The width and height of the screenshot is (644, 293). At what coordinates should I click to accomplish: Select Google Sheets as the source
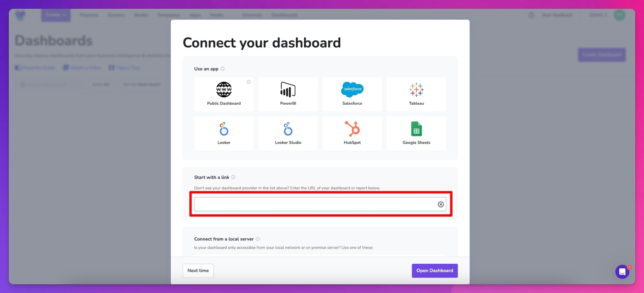[416, 133]
